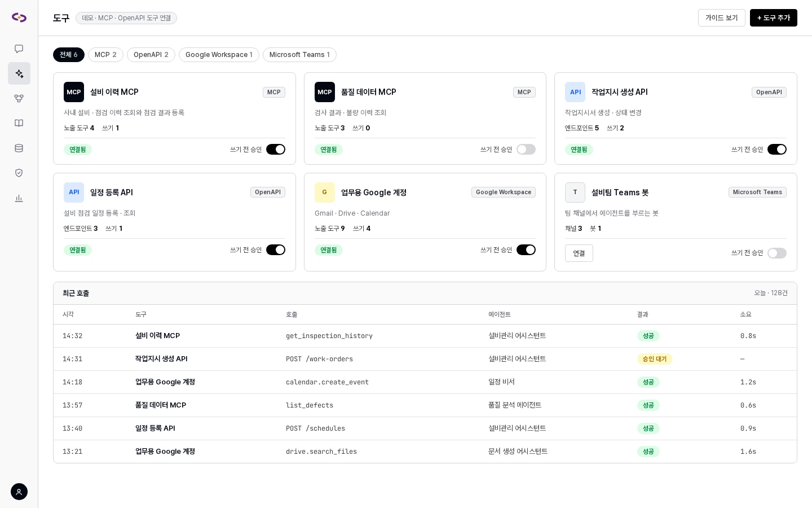
Task: Click 품질 데이터 MCP in the 13:57 row
Action: pos(161,405)
